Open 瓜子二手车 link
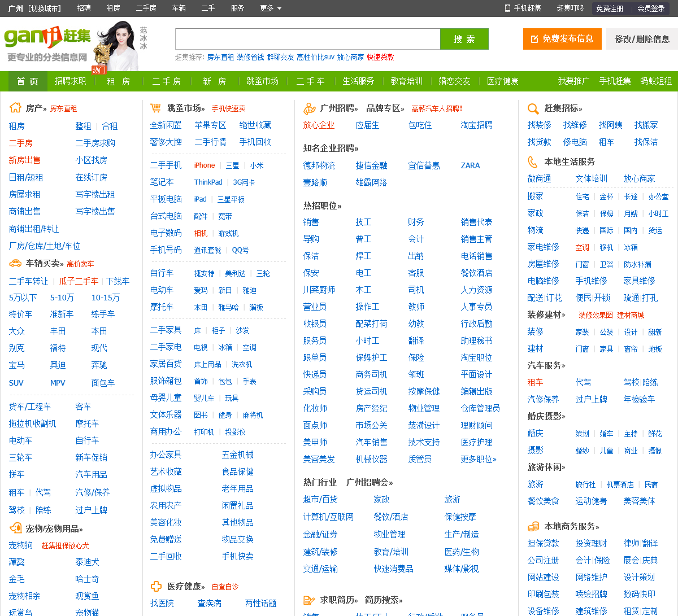Screen dimensions: 678x616 pyautogui.click(x=79, y=281)
